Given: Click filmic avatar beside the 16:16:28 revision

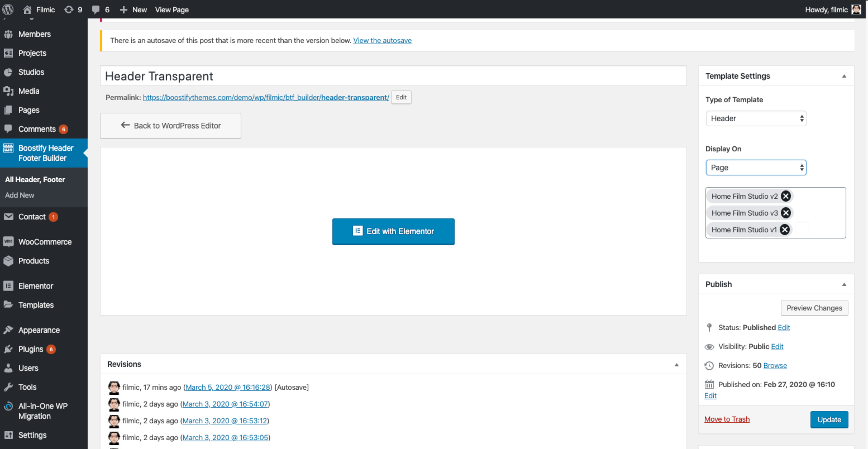Looking at the screenshot, I should click(114, 387).
